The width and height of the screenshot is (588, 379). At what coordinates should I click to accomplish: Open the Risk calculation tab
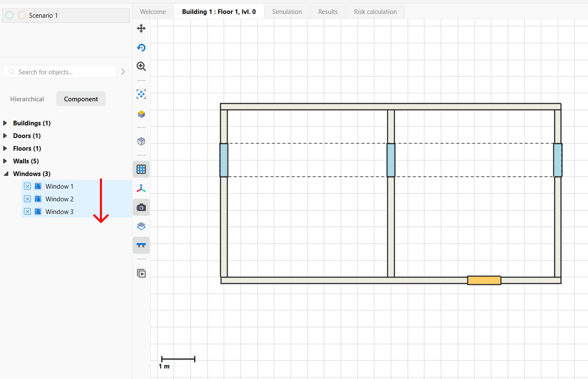[x=375, y=12]
